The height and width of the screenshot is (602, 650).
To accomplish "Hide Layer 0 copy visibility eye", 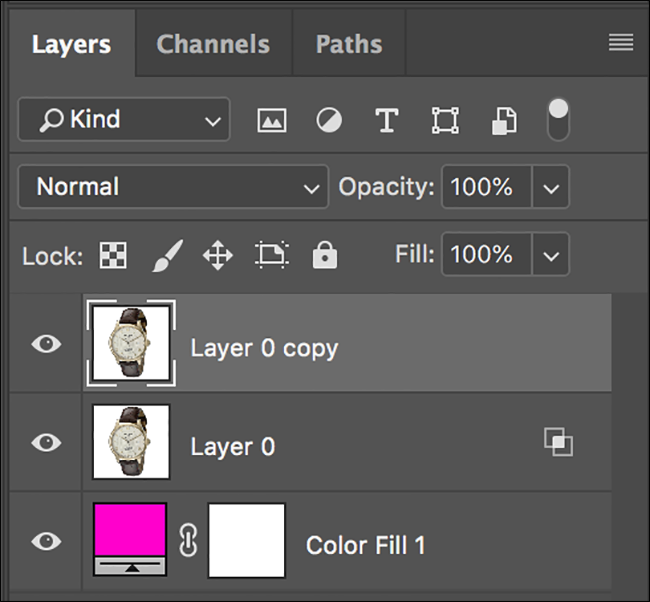I will click(x=46, y=344).
